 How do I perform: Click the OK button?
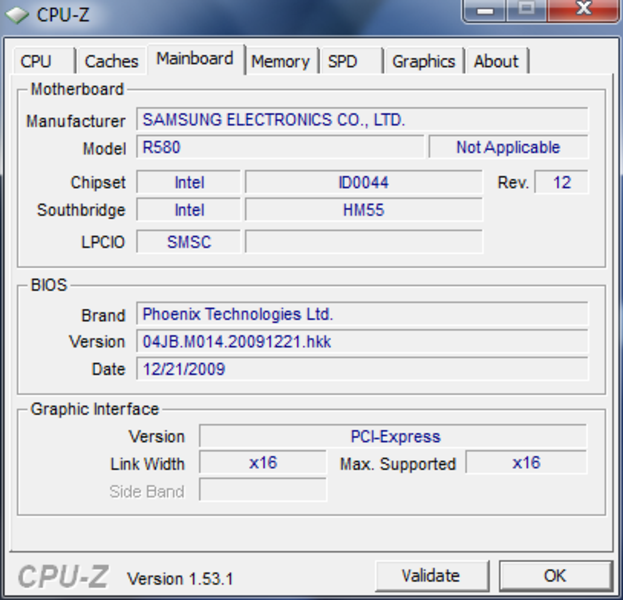point(555,576)
